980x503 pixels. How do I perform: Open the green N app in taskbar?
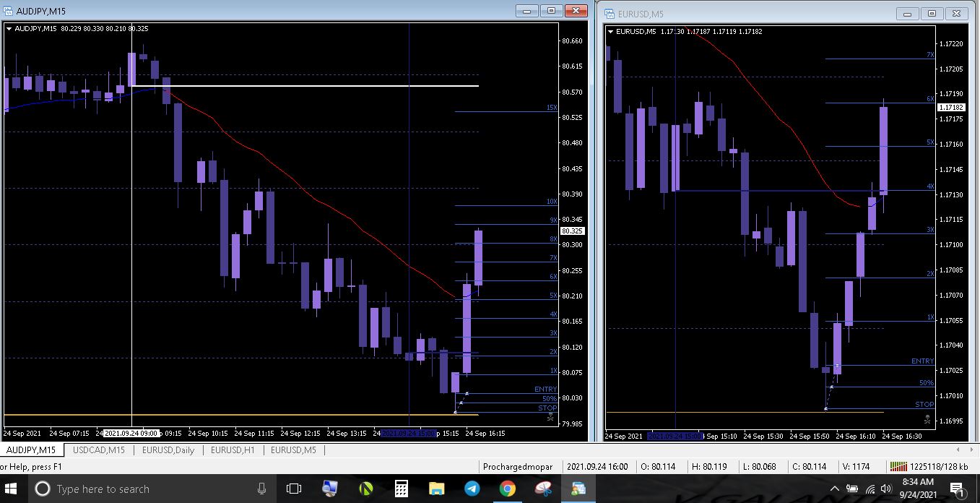click(x=365, y=489)
